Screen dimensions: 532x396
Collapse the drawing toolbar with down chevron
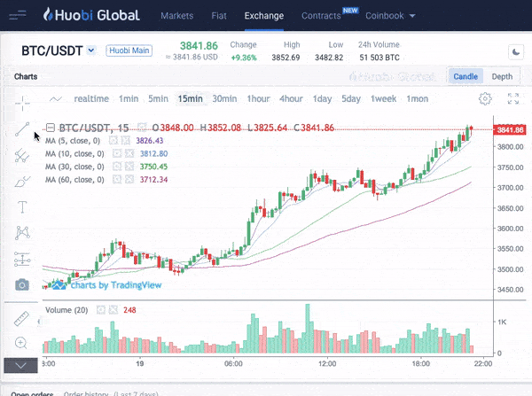point(20,365)
